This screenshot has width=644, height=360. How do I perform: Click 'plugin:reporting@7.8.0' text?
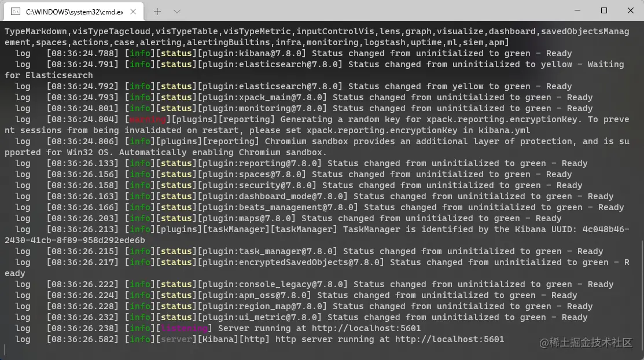point(260,164)
